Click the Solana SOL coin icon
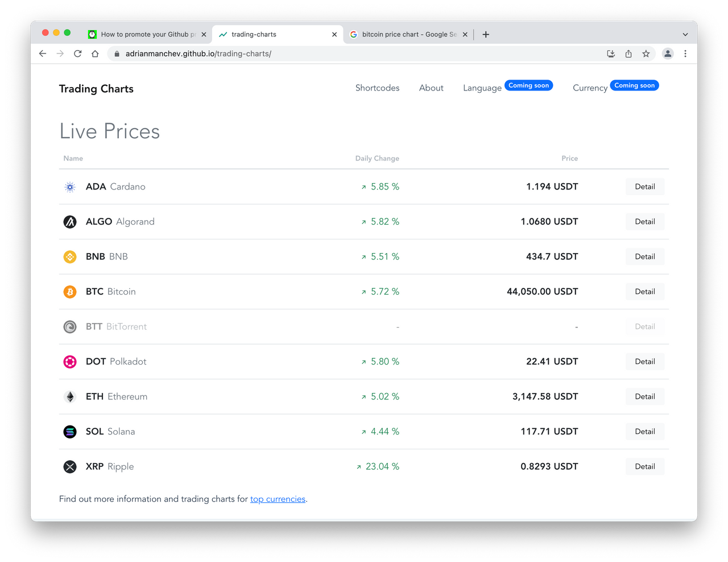Viewport: 728px width, 562px height. coord(70,432)
